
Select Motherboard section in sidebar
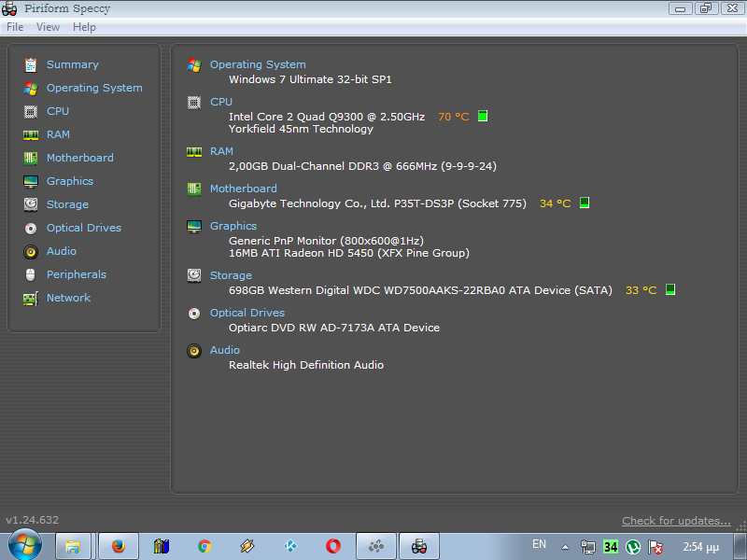[x=80, y=158]
